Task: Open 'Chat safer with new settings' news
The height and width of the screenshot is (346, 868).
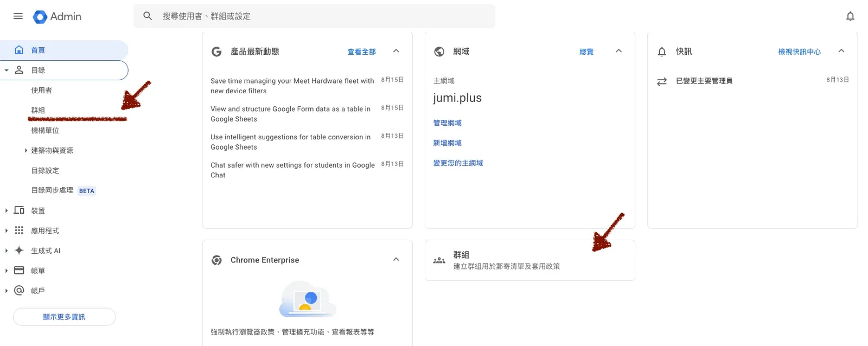Action: [293, 170]
